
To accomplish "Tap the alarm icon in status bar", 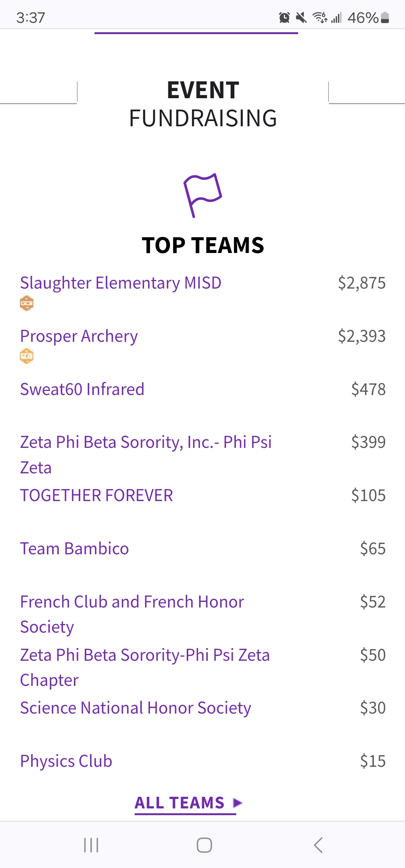I will [x=284, y=18].
